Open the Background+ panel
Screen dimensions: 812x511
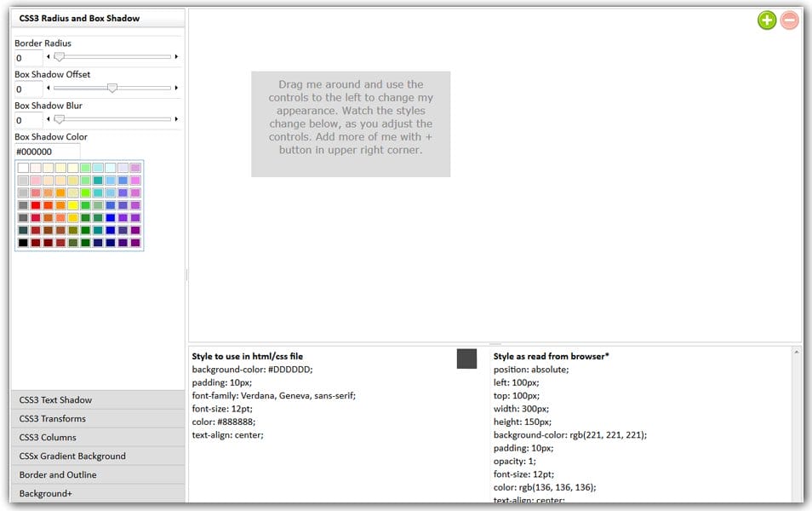[x=97, y=494]
